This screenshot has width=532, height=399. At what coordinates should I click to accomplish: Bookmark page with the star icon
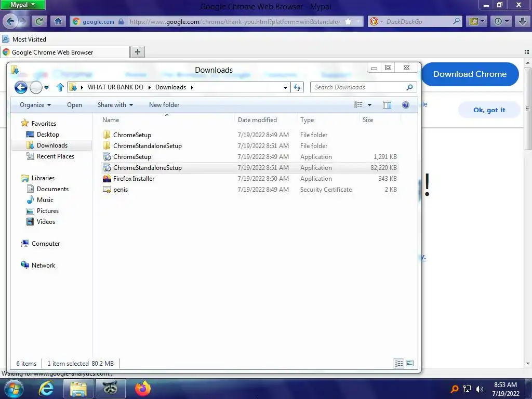(348, 21)
